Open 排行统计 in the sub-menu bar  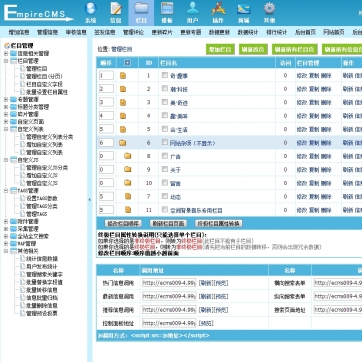pyautogui.click(x=277, y=32)
